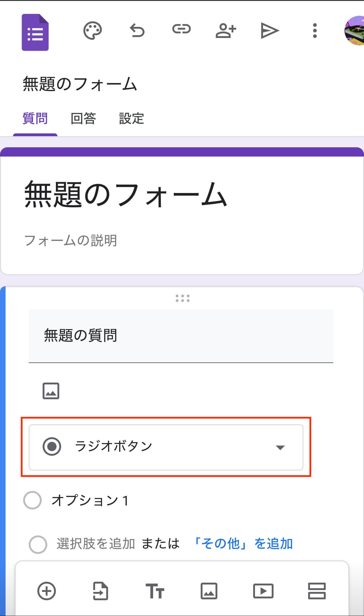Click the import questions icon
This screenshot has height=616, width=364.
tap(101, 591)
